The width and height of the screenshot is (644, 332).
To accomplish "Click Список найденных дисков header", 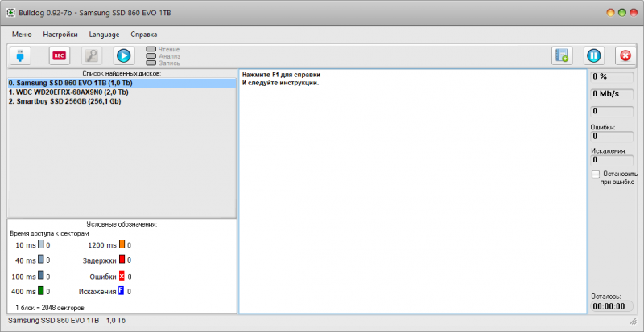I will coord(122,73).
